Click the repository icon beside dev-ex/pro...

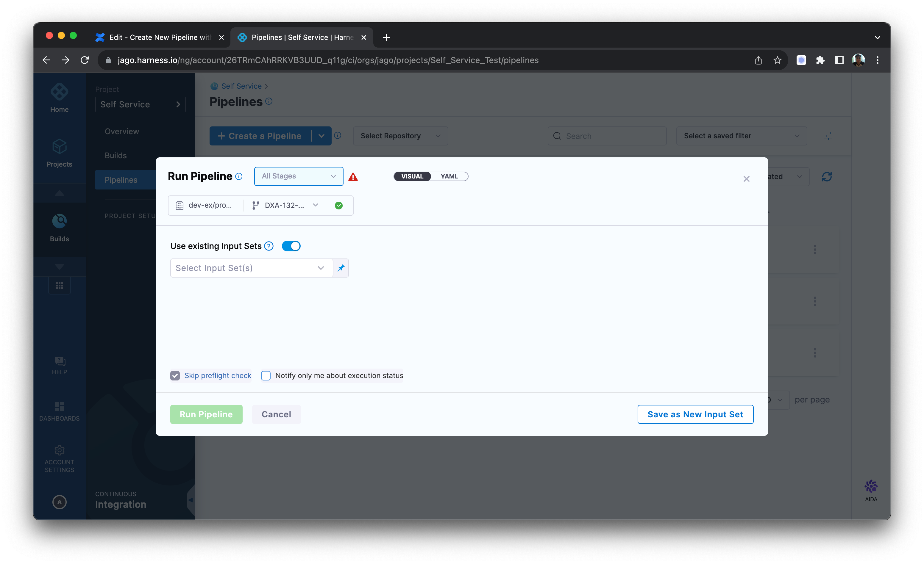180,205
